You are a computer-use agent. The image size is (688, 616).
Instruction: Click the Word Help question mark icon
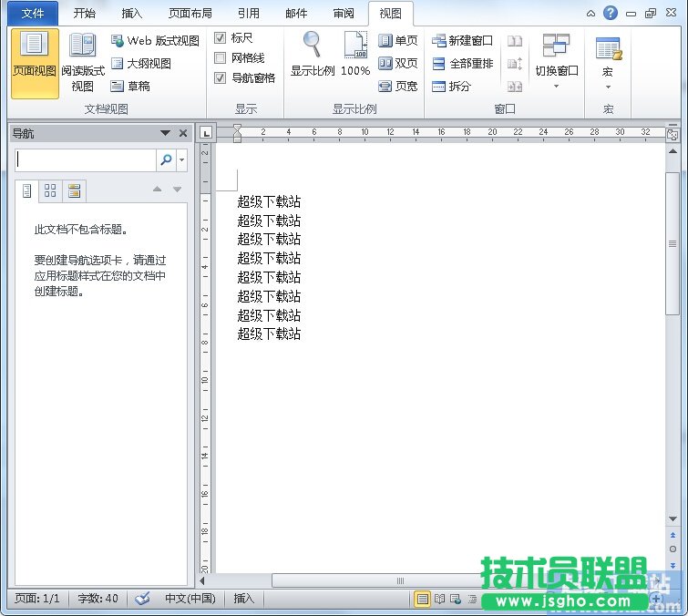(x=611, y=13)
